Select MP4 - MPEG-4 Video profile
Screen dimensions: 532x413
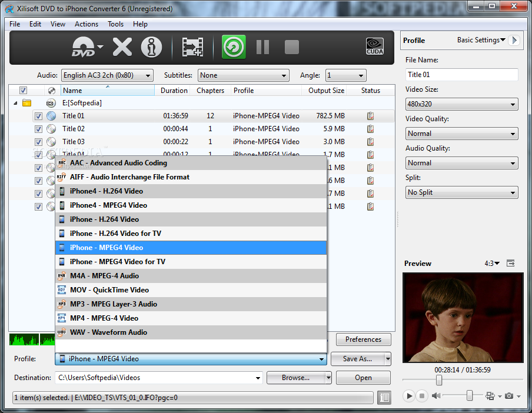[x=191, y=318]
